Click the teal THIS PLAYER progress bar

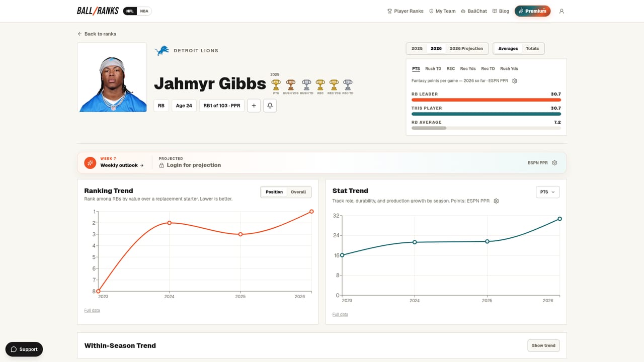(x=486, y=114)
